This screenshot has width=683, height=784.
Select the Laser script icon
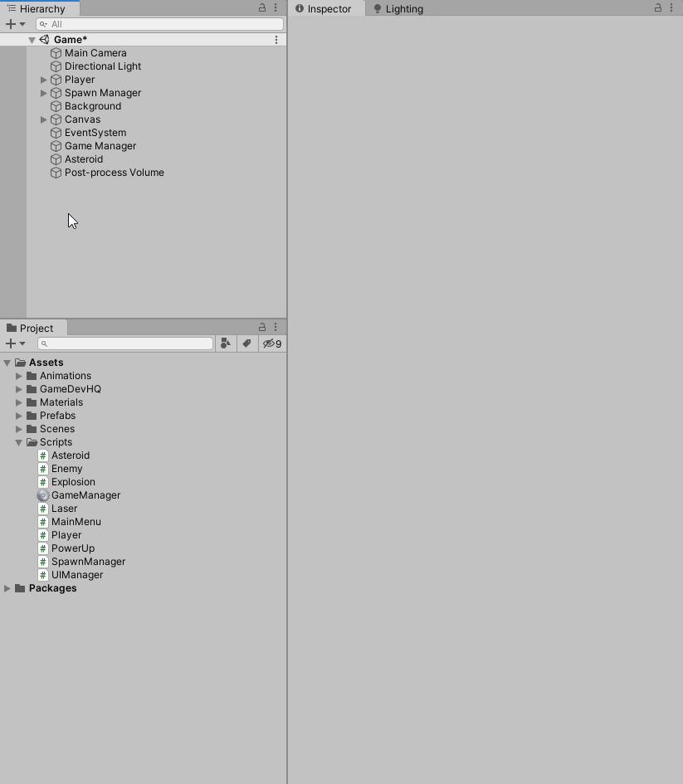43,509
